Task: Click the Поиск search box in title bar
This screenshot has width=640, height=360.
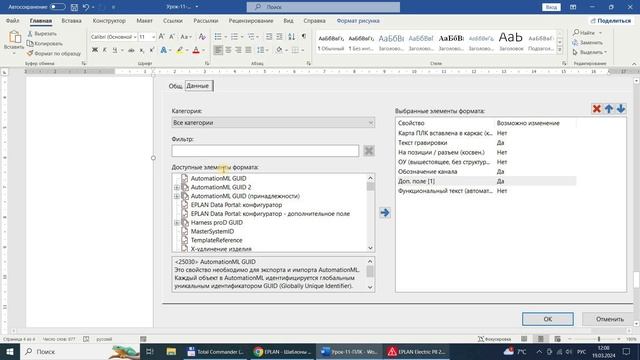Action: pos(323,7)
